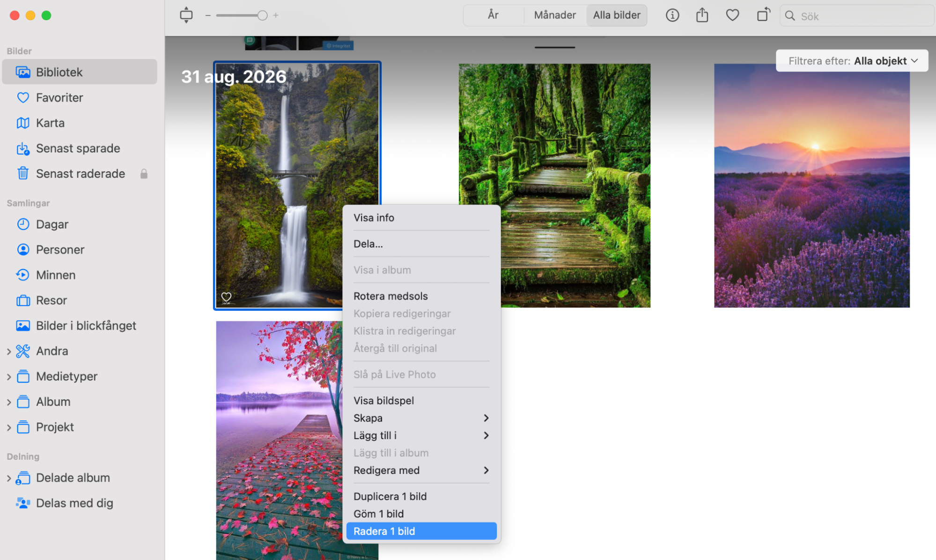
Task: Open the Skapa submenu
Action: click(x=421, y=418)
